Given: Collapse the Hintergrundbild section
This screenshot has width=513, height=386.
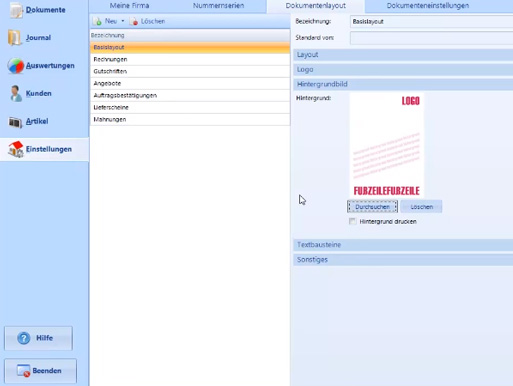Looking at the screenshot, I should 403,84.
